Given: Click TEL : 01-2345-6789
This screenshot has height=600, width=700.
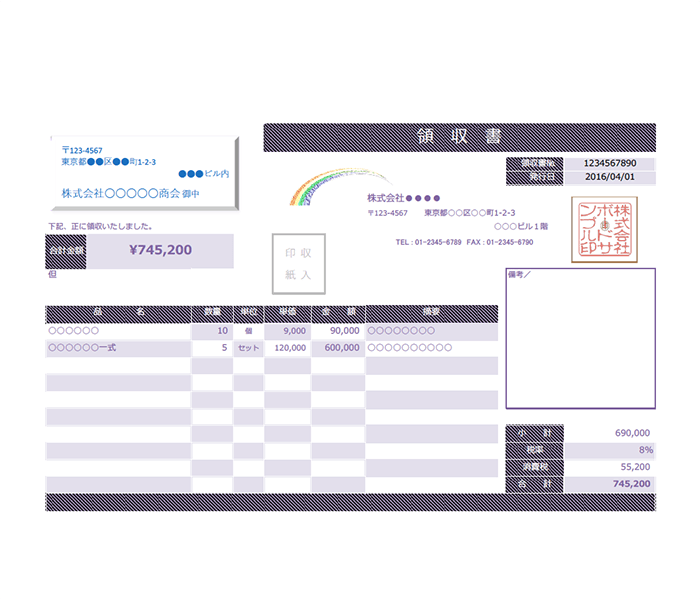Looking at the screenshot, I should [428, 242].
